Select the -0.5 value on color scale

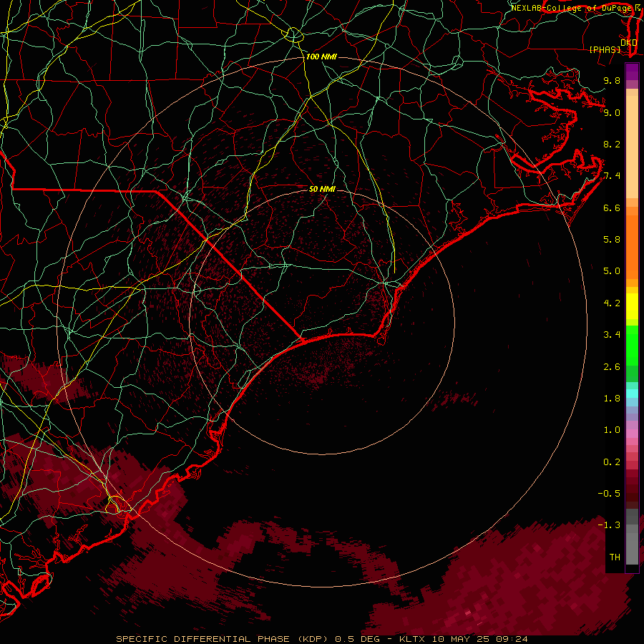coord(609,494)
